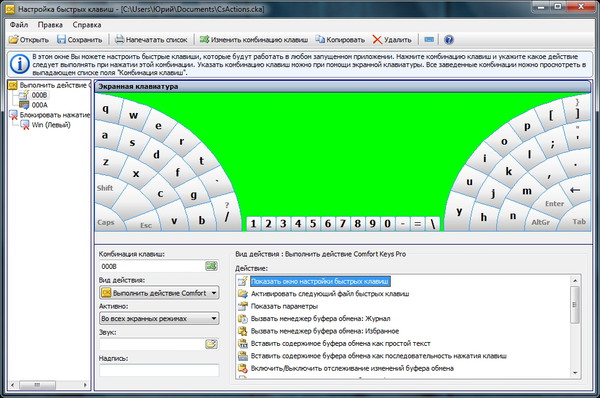Click the key picker icon beside 000B field
Viewport: 600px width, 398px height.
pos(212,266)
